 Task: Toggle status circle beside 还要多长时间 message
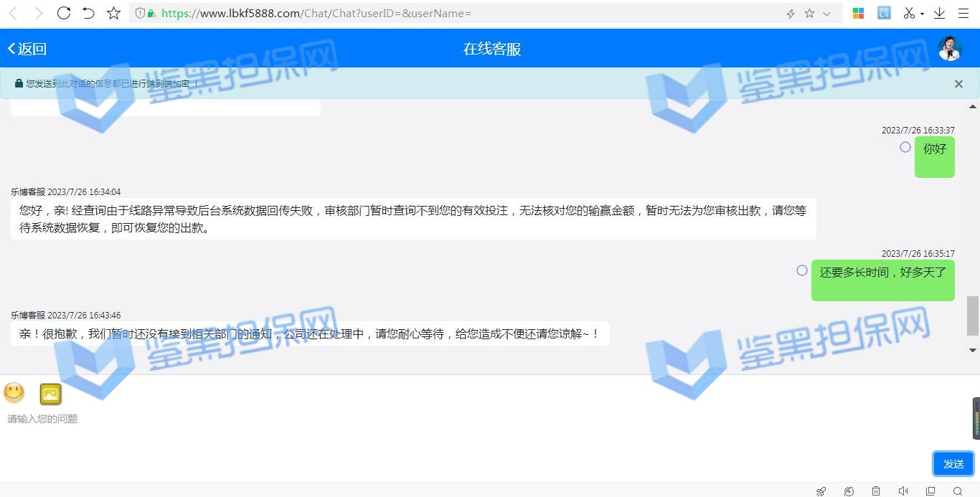point(802,270)
